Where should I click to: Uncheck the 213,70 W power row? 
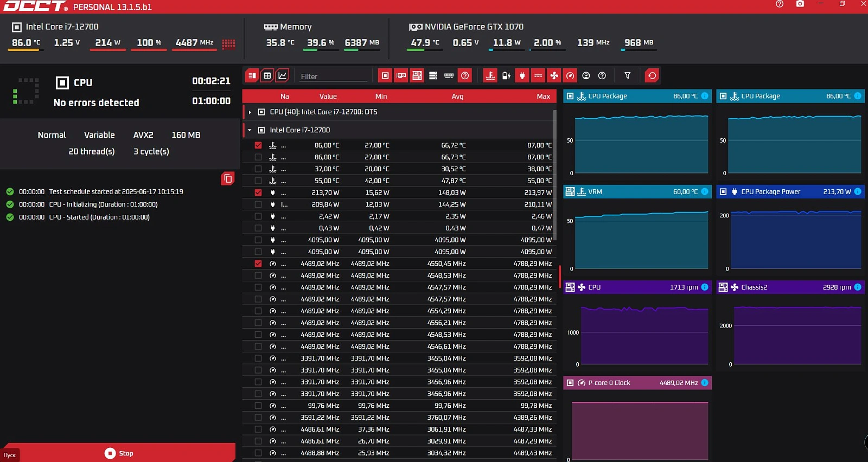(x=258, y=193)
